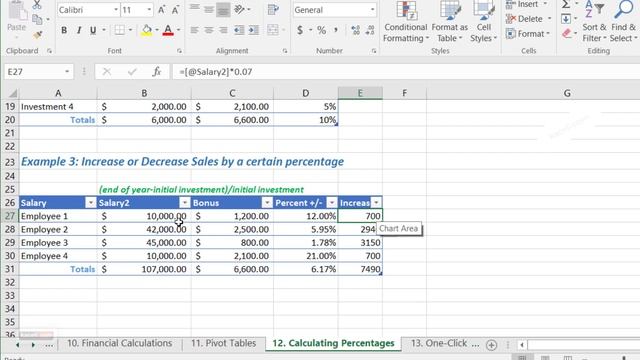Open the Font Color dropdown arrow
The height and width of the screenshot is (360, 640).
click(178, 30)
